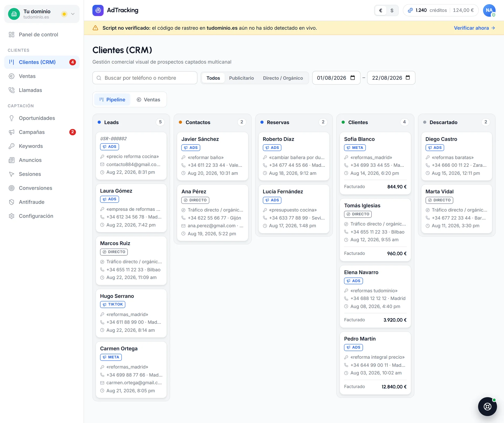Click the DIRECTO badge on Ana Pérez
This screenshot has height=423, width=504.
(195, 200)
